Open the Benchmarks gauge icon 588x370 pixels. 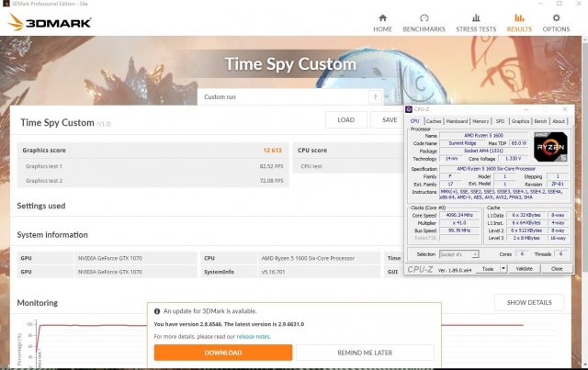coord(424,17)
